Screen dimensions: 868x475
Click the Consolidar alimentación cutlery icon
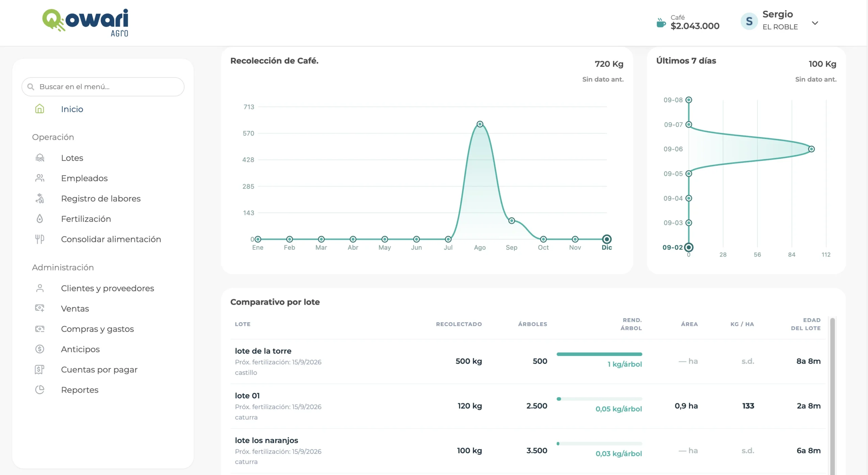[40, 239]
